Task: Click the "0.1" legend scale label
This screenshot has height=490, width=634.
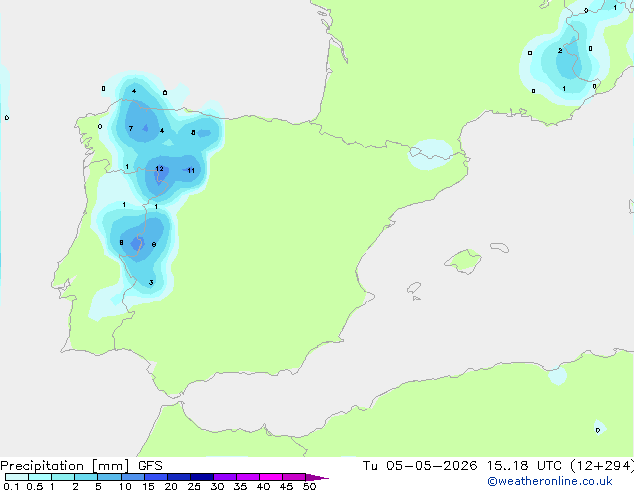Action: [11, 486]
